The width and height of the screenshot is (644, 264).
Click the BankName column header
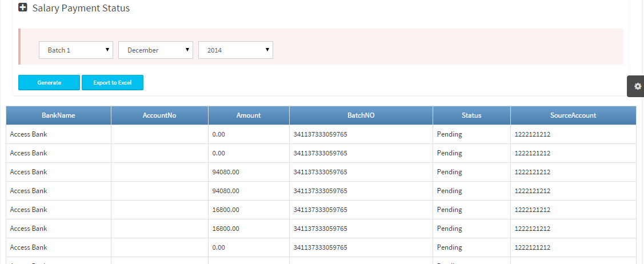click(58, 115)
